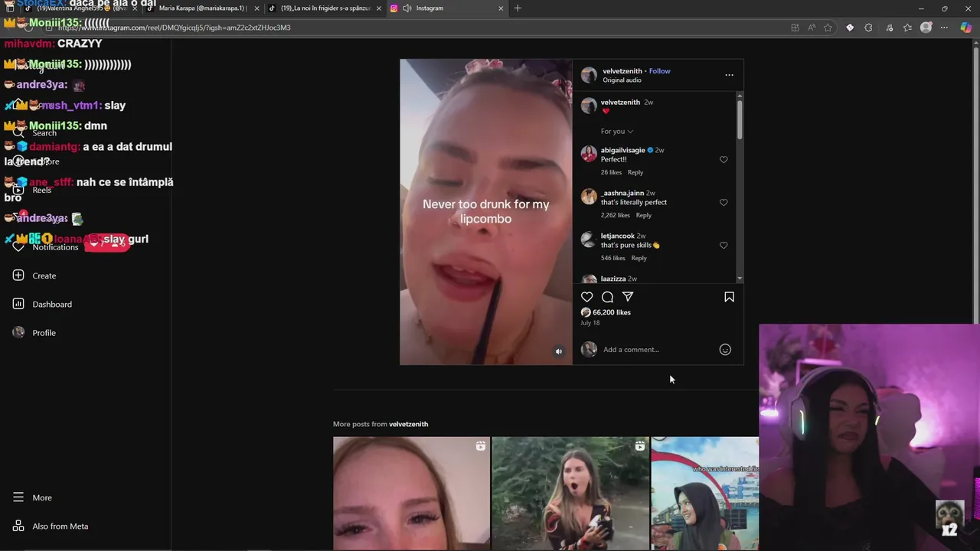980x551 pixels.
Task: Like letjancook's comment
Action: [724, 246]
